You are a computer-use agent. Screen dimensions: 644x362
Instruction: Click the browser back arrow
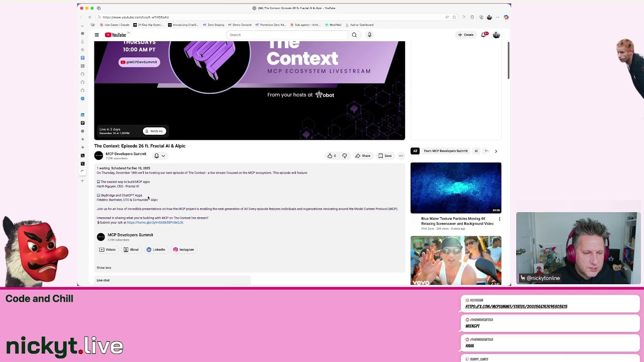(x=82, y=17)
